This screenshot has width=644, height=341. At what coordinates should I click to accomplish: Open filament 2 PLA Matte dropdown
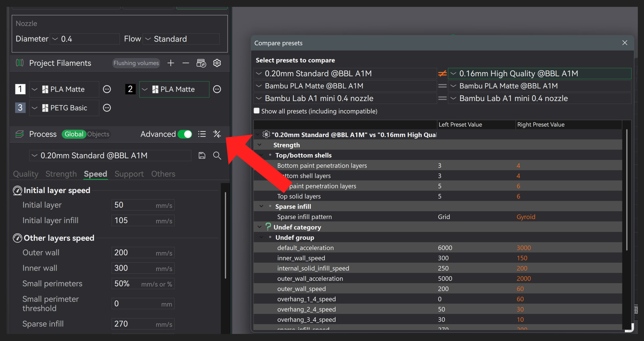click(x=174, y=89)
